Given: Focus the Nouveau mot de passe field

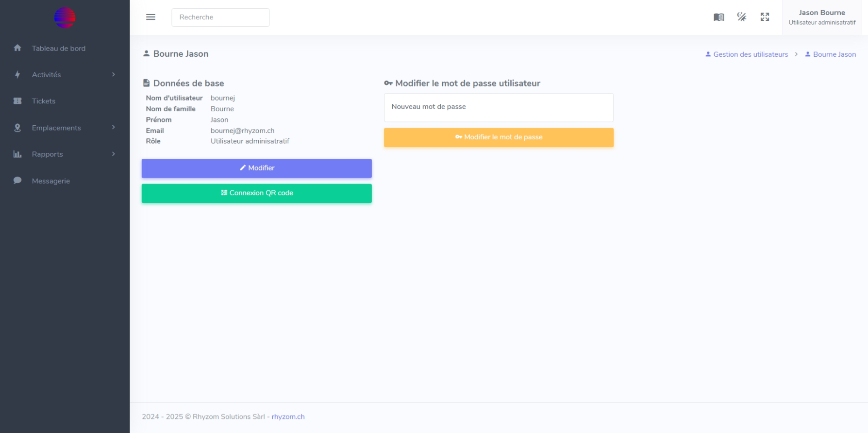Looking at the screenshot, I should [499, 107].
